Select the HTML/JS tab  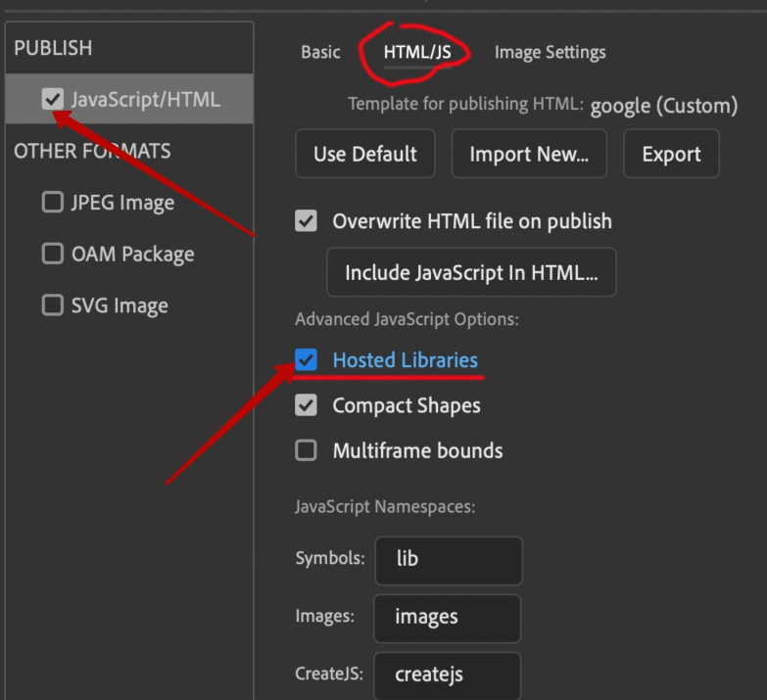[417, 52]
